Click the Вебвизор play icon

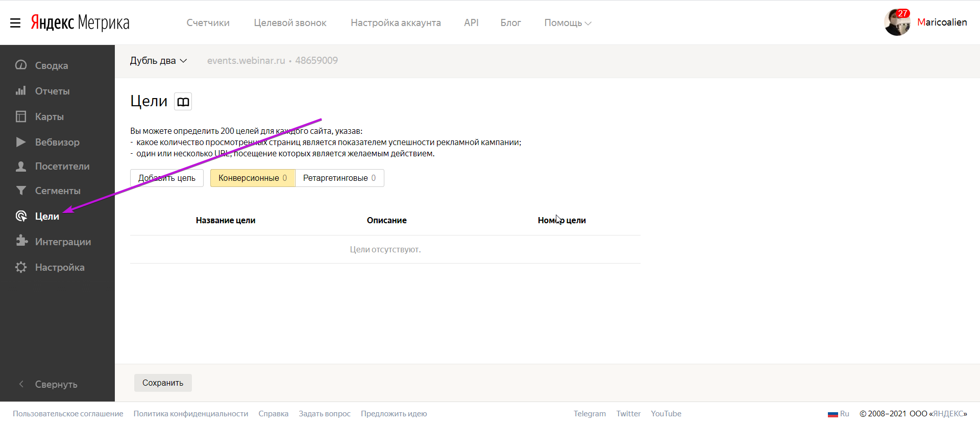(x=21, y=141)
